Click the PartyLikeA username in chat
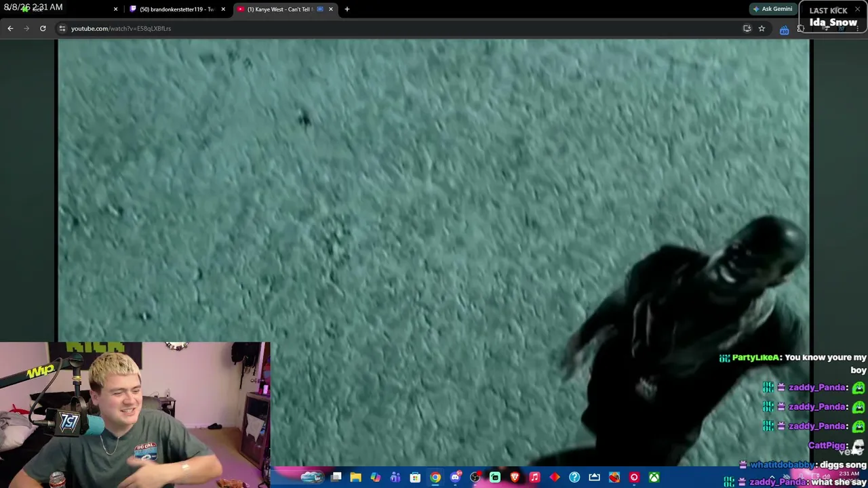The width and height of the screenshot is (868, 488). coord(755,357)
